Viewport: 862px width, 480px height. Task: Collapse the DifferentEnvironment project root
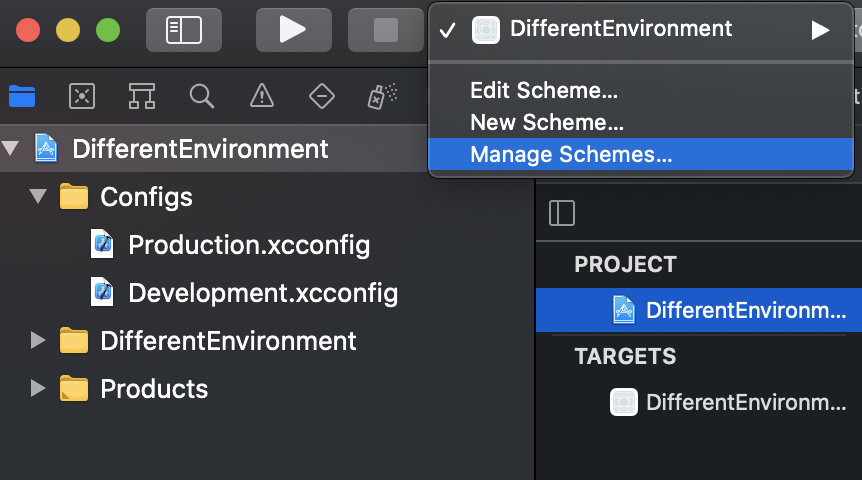tap(11, 149)
